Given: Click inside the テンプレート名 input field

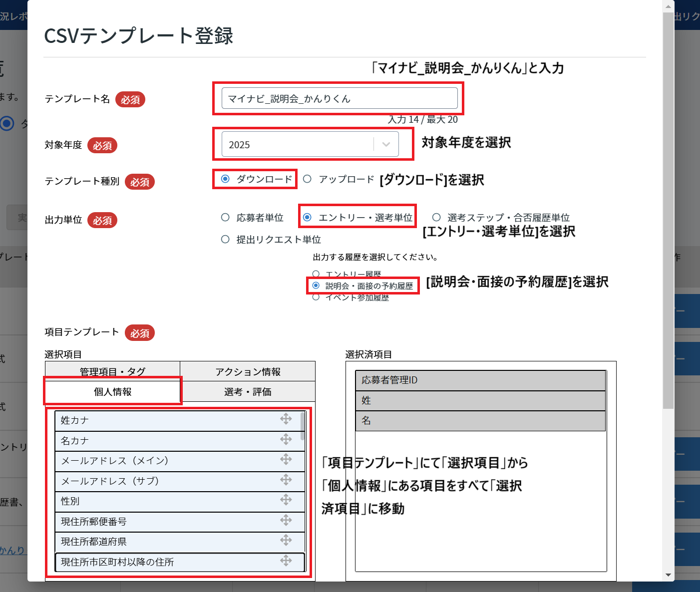Looking at the screenshot, I should (340, 98).
